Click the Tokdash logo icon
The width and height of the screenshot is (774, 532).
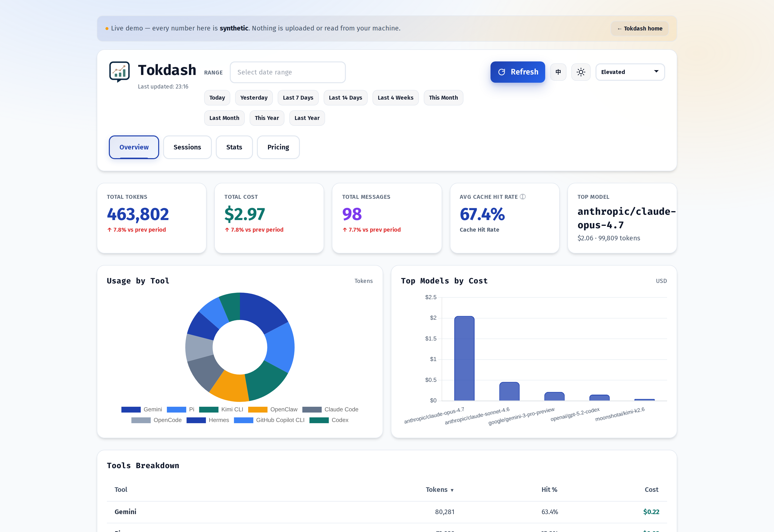point(119,72)
